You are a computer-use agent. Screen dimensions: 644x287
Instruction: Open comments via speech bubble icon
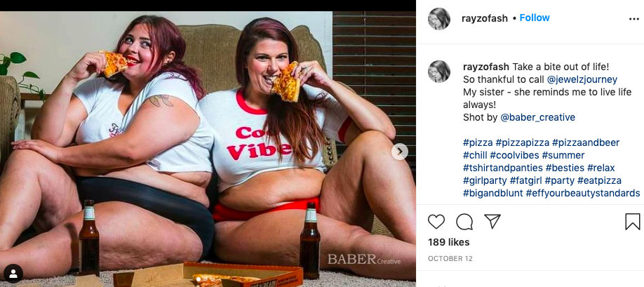(464, 222)
